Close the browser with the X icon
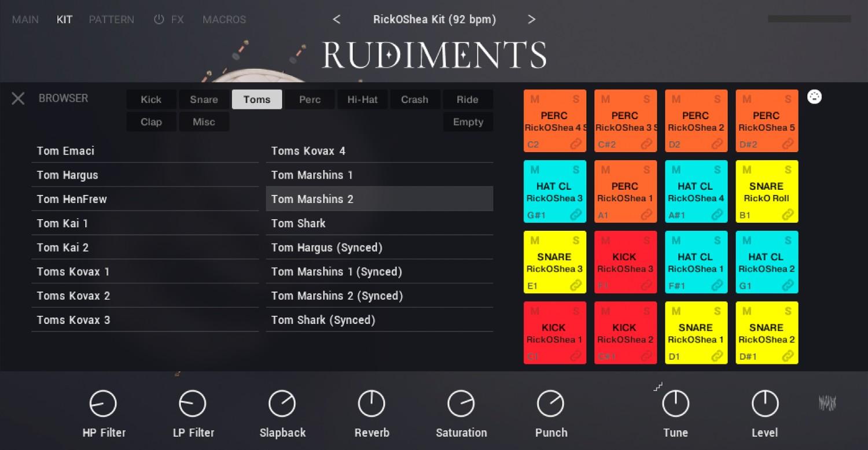 coord(18,98)
